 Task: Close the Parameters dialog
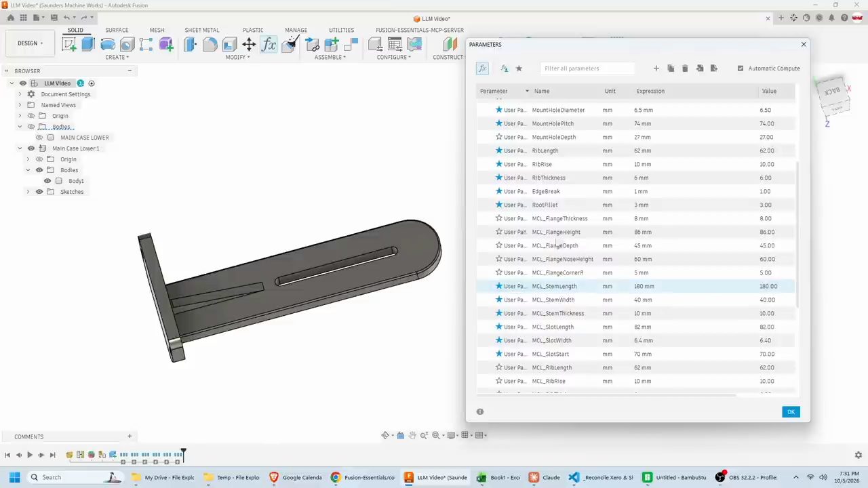tap(804, 45)
